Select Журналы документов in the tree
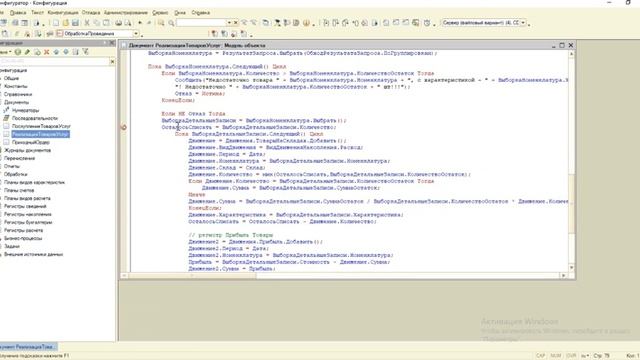This screenshot has height=360, width=640. click(x=27, y=150)
